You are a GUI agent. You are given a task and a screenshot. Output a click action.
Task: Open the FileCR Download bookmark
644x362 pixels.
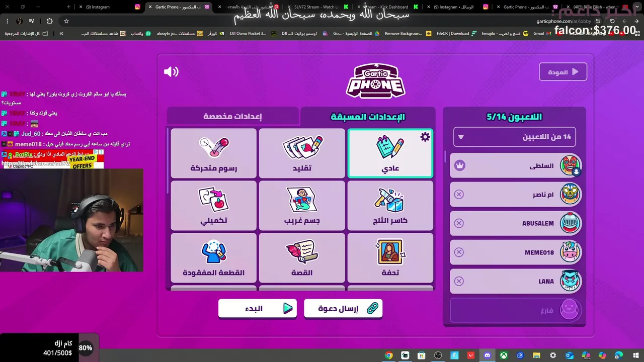pyautogui.click(x=456, y=33)
